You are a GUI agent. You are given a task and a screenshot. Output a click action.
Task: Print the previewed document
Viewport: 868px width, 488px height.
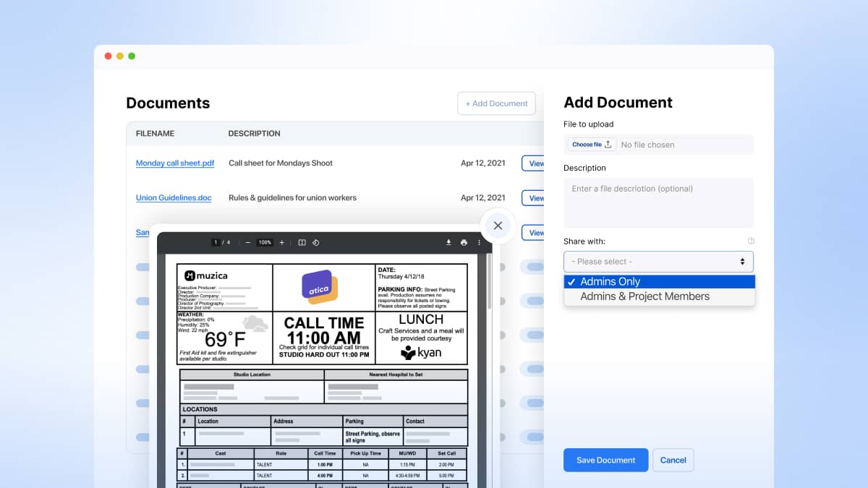[465, 241]
